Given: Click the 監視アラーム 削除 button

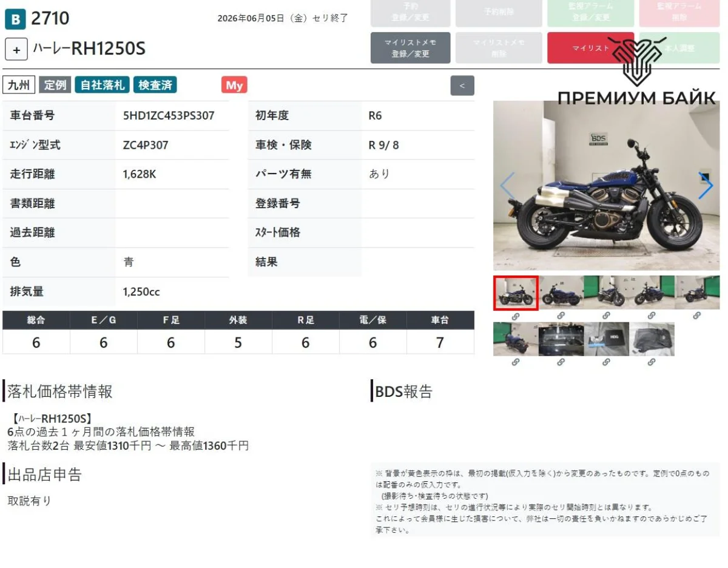Looking at the screenshot, I should 679,12.
